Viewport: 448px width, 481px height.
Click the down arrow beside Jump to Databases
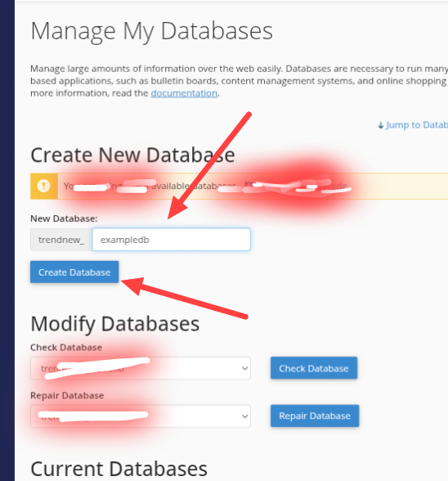[x=380, y=125]
